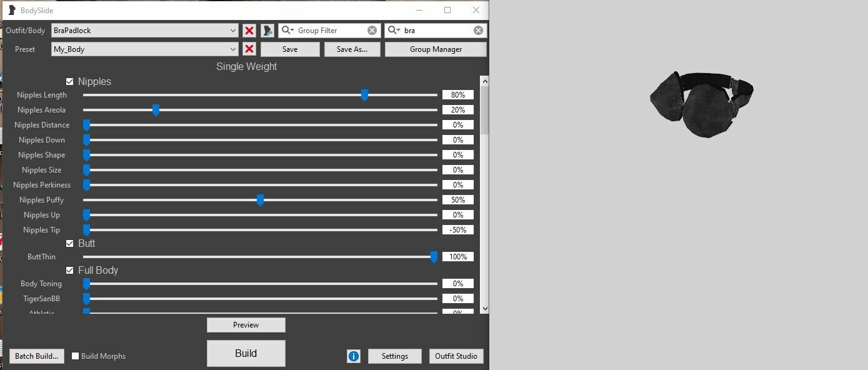This screenshot has height=370, width=868.
Task: Click the 'ButtThin' label
Action: [41, 257]
